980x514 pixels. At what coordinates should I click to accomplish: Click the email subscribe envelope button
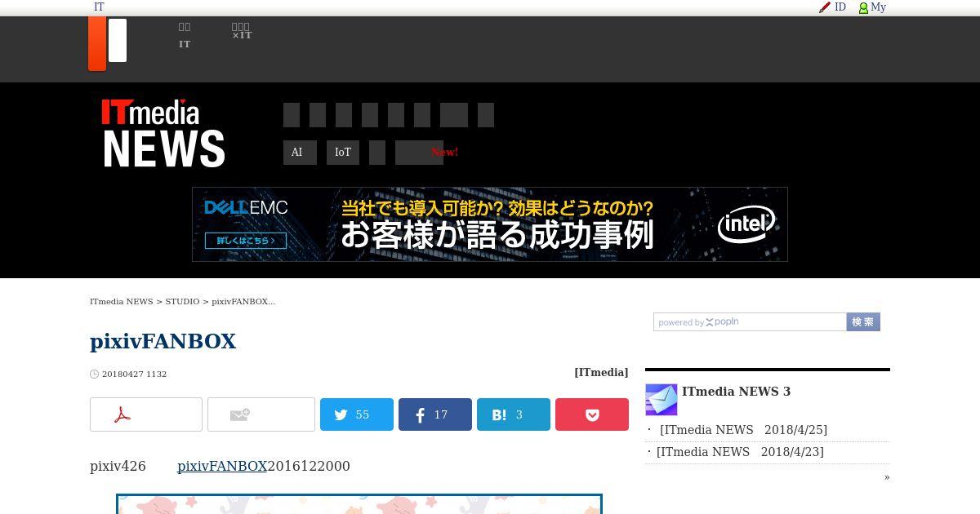[x=261, y=414]
